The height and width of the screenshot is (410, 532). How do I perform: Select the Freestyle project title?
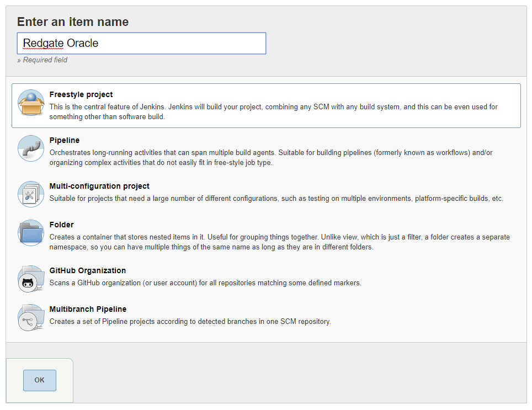81,94
